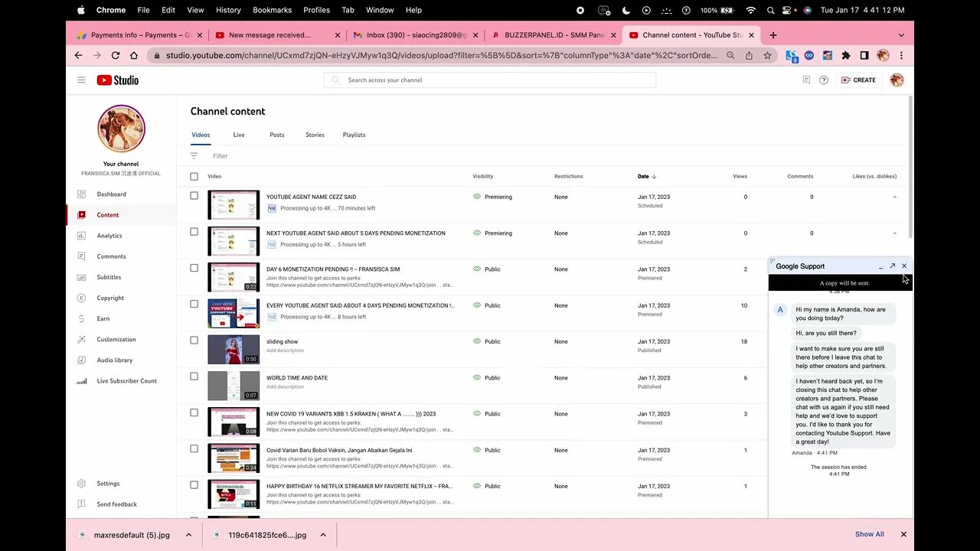Reload the page with the browser refresh icon

point(116,55)
